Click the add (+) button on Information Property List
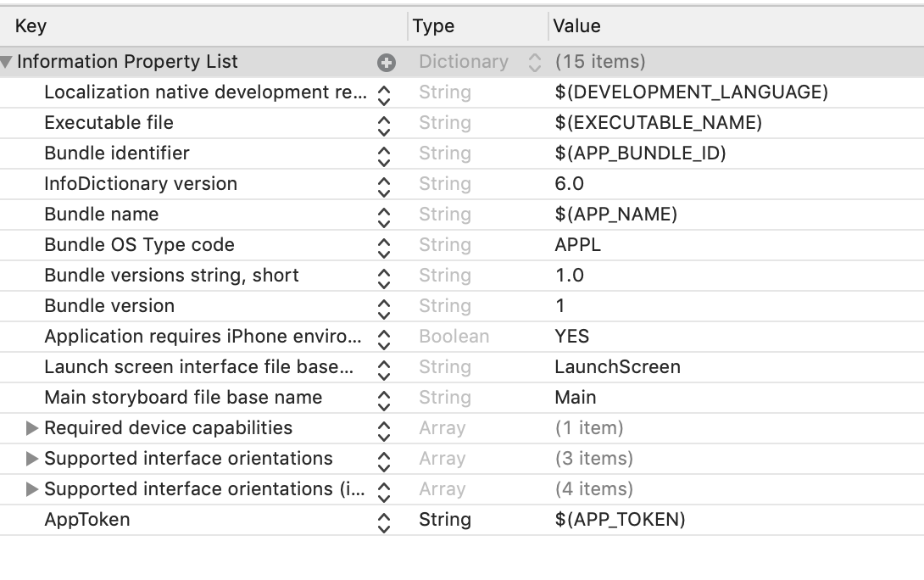 [387, 62]
